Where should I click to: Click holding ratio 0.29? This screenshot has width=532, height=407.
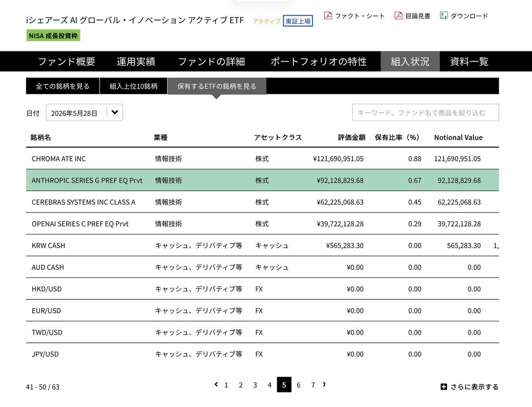(415, 224)
